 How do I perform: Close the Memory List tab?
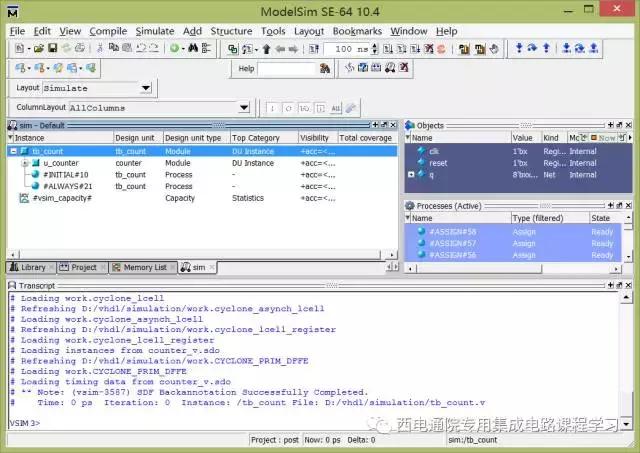click(173, 267)
